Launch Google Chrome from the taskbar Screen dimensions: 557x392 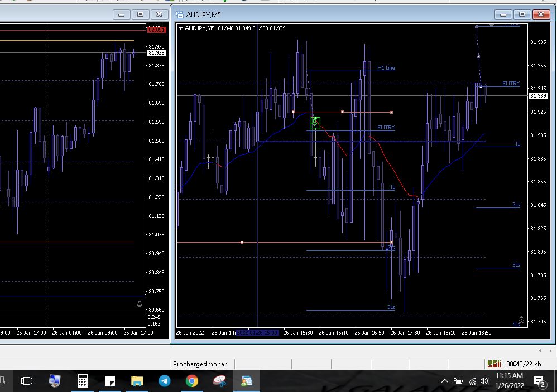[191, 381]
